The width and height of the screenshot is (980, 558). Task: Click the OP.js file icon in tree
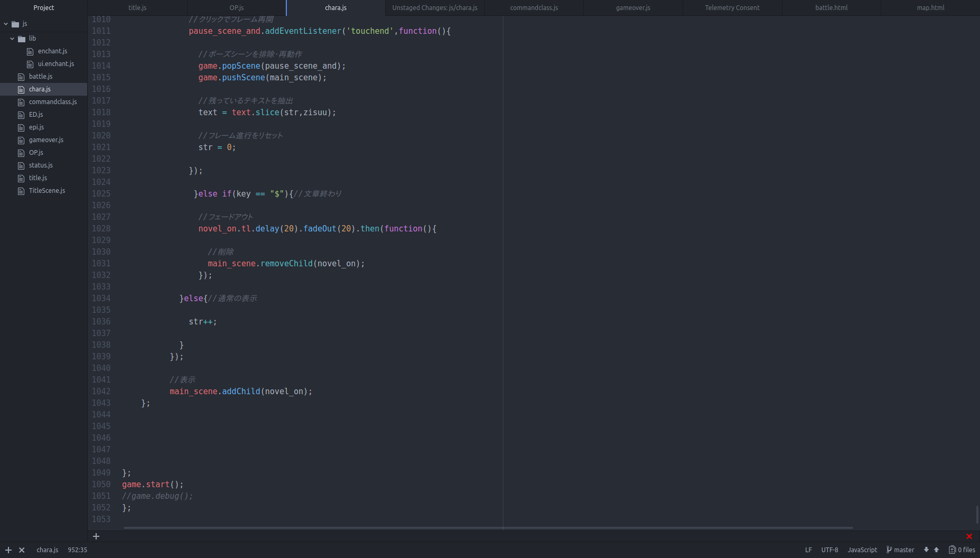[x=21, y=153]
